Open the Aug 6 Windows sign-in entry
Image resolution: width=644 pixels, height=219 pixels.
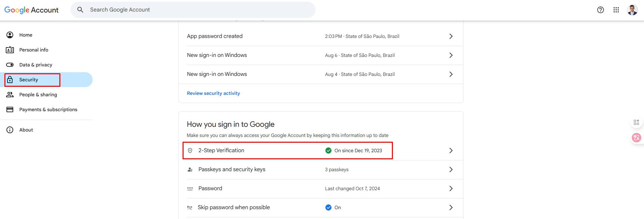pos(321,55)
